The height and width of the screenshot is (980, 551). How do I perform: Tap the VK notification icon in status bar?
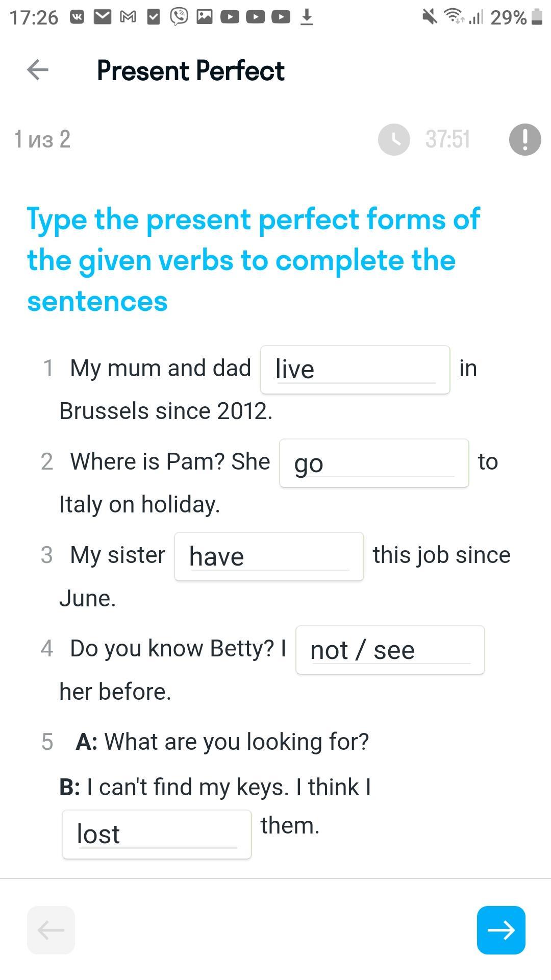[x=77, y=17]
